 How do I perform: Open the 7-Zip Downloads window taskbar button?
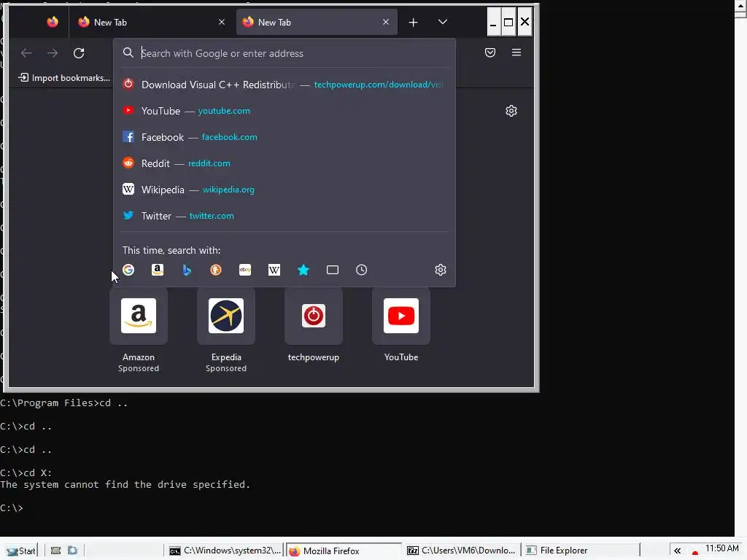(462, 551)
